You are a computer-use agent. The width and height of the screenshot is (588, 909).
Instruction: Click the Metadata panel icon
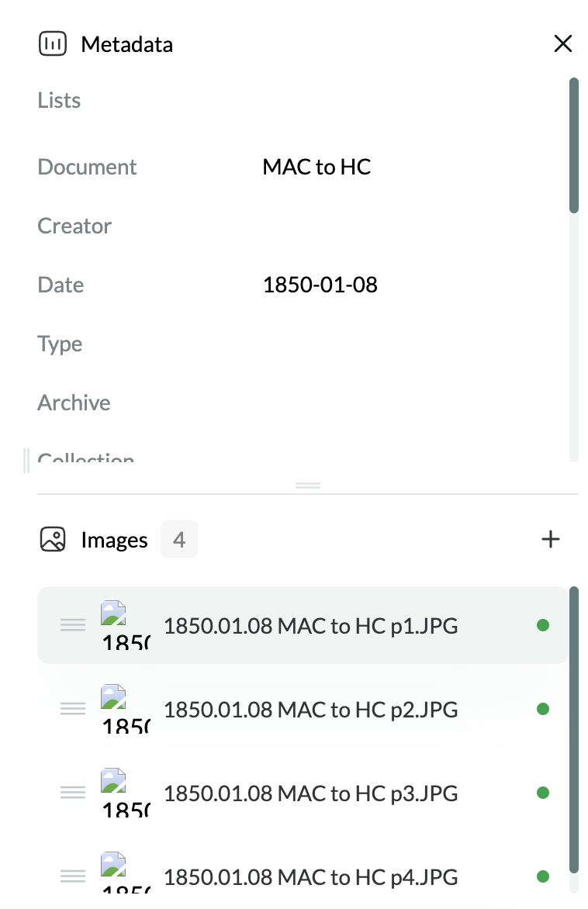pyautogui.click(x=53, y=44)
